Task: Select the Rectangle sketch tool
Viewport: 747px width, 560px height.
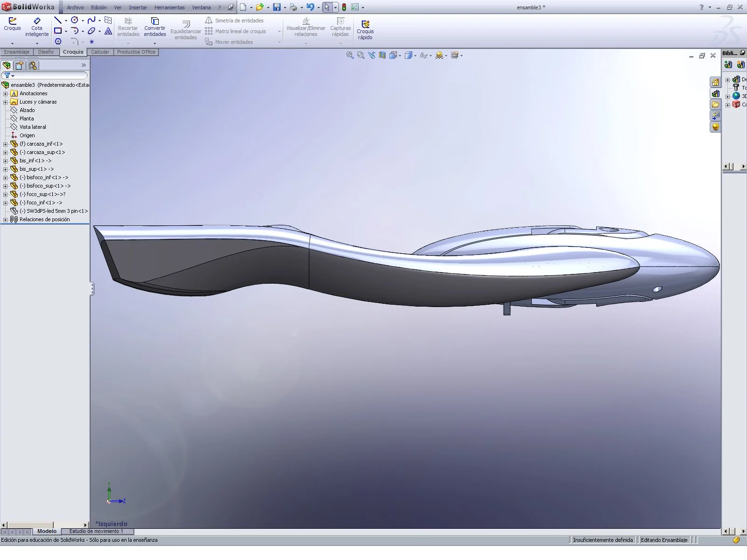Action: 58,31
